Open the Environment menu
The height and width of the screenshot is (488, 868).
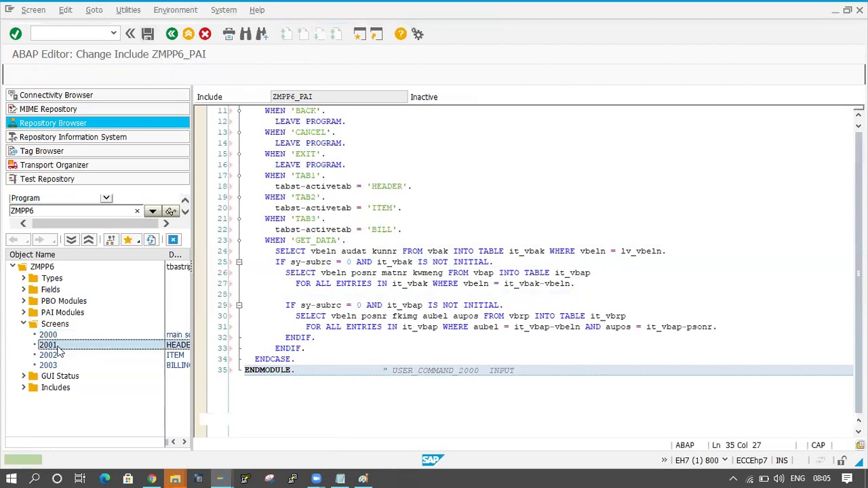(175, 10)
